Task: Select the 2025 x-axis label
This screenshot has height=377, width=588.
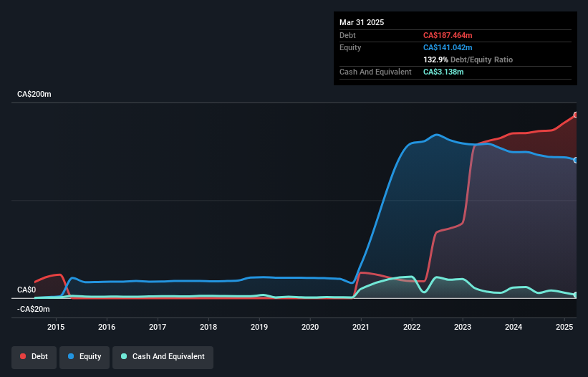Action: click(564, 327)
